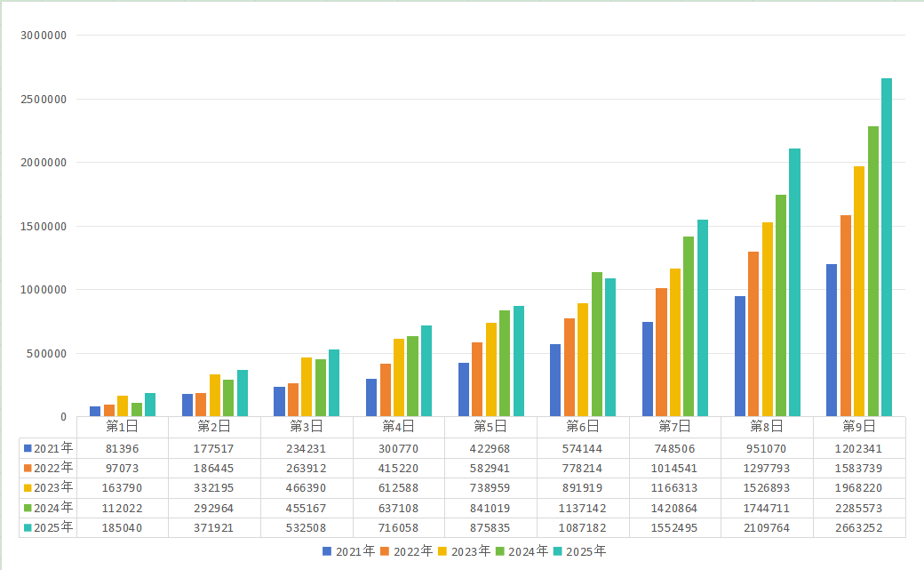Click the 第2日 category header

coord(214,427)
